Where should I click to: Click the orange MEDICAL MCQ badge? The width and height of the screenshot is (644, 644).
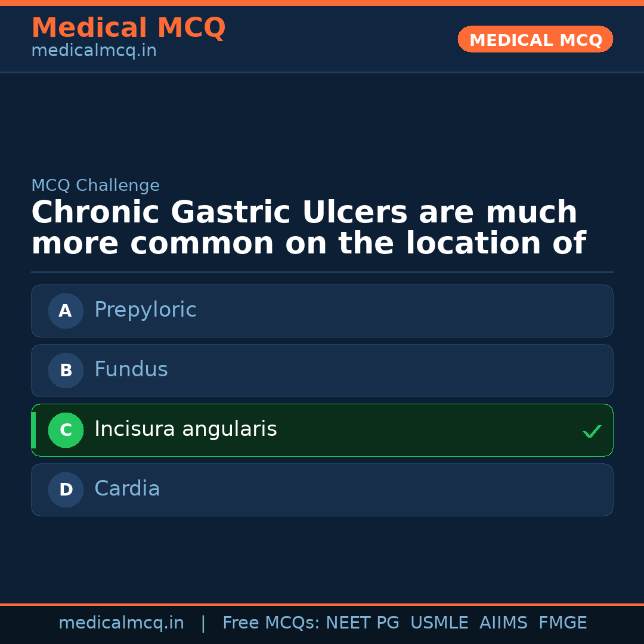(x=535, y=40)
